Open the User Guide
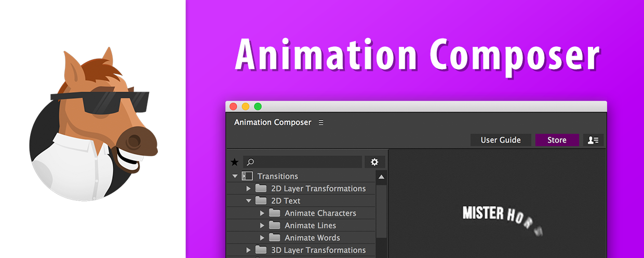The width and height of the screenshot is (644, 258). pos(501,140)
